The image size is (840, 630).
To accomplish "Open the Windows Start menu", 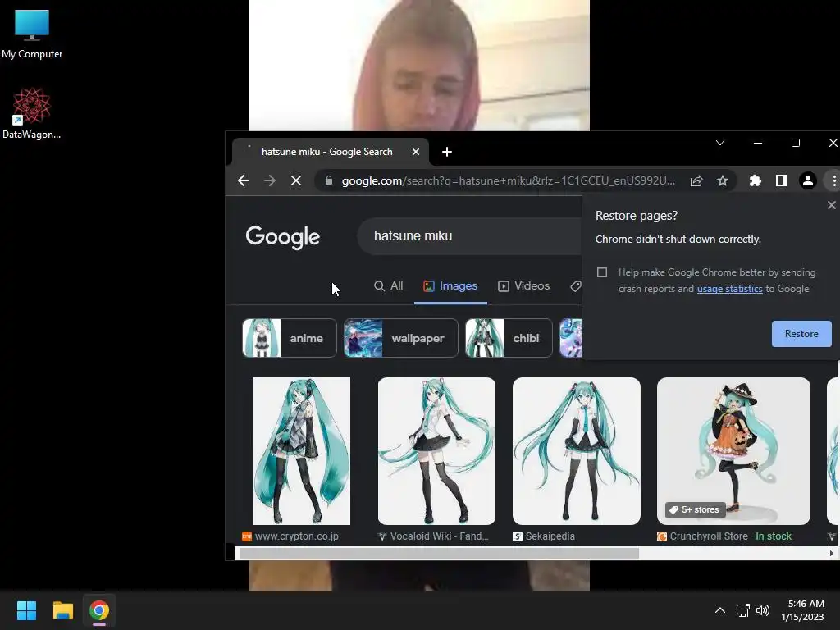I will [x=26, y=610].
